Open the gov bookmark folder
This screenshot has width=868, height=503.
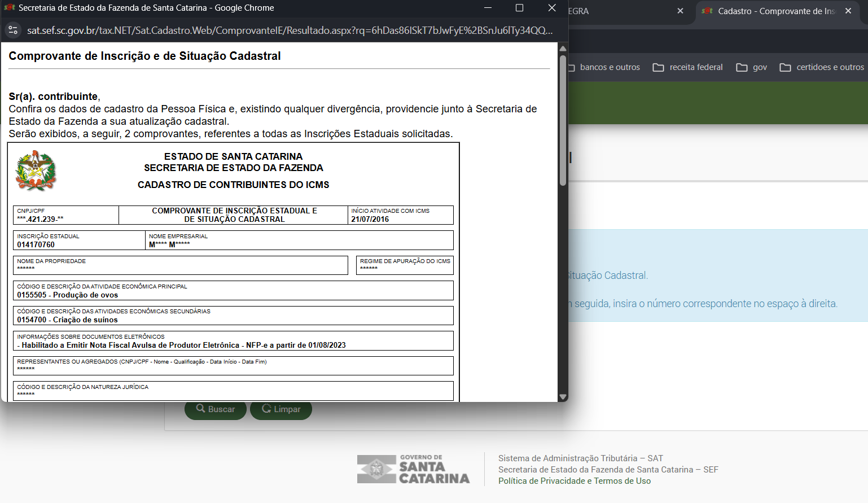[x=752, y=67]
